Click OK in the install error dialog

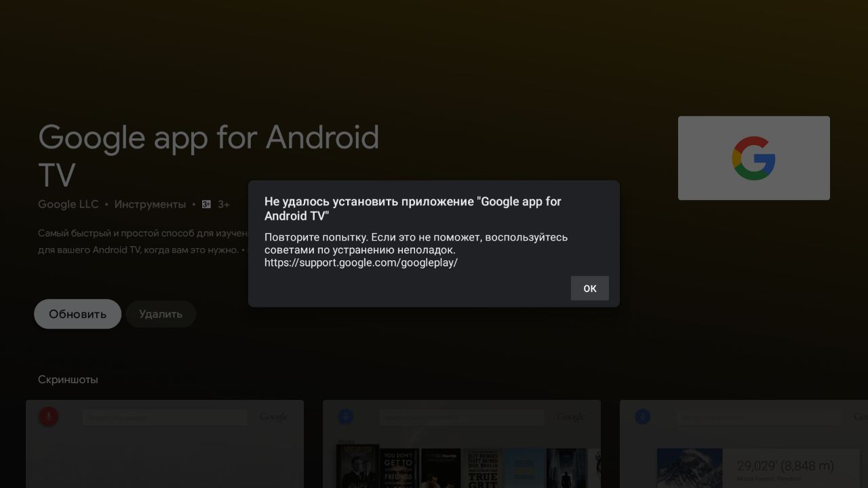pos(589,288)
